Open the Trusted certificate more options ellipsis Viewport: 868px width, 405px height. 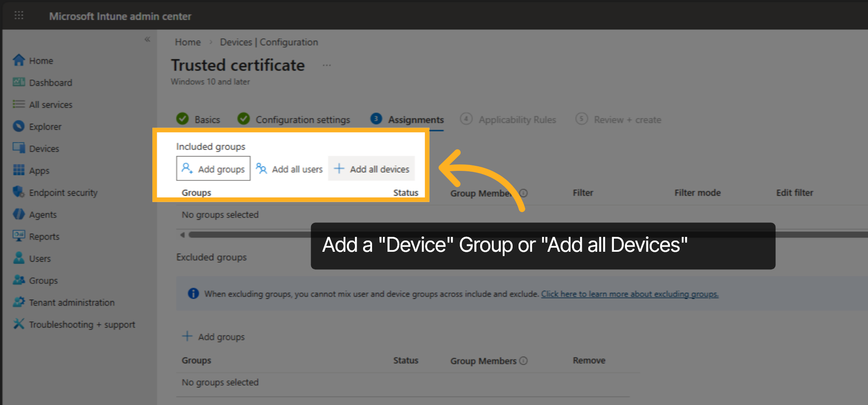coord(327,65)
